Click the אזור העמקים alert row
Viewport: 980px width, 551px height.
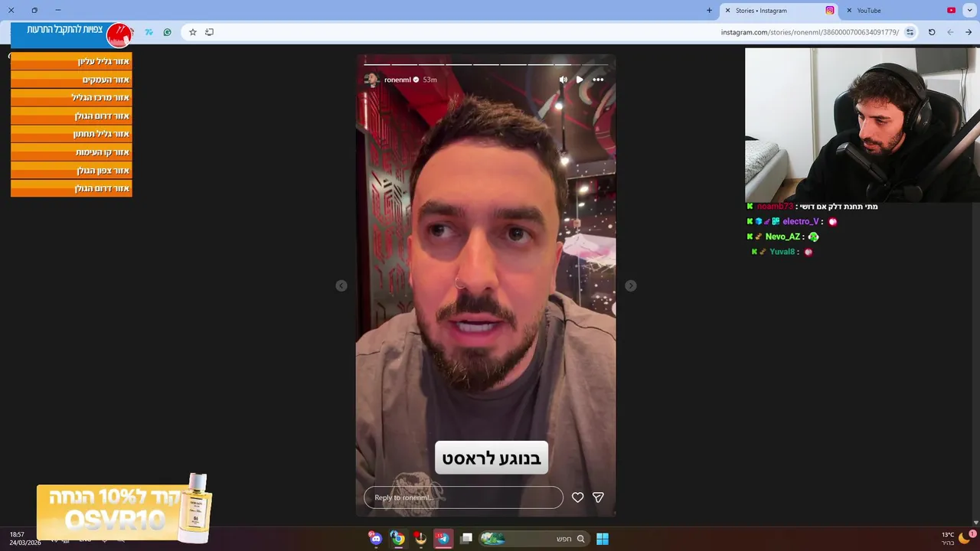71,80
